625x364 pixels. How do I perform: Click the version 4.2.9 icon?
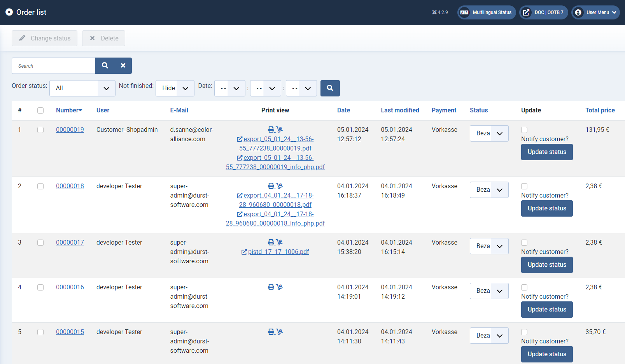point(434,12)
